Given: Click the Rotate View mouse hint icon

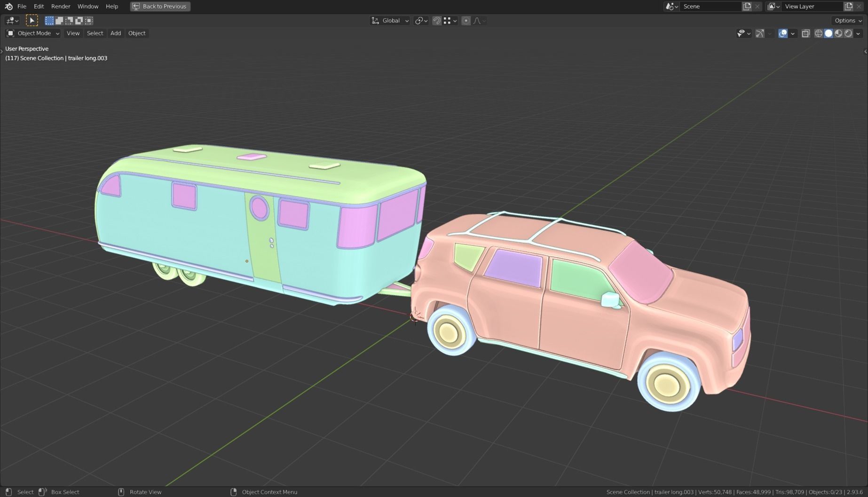Looking at the screenshot, I should pyautogui.click(x=121, y=492).
